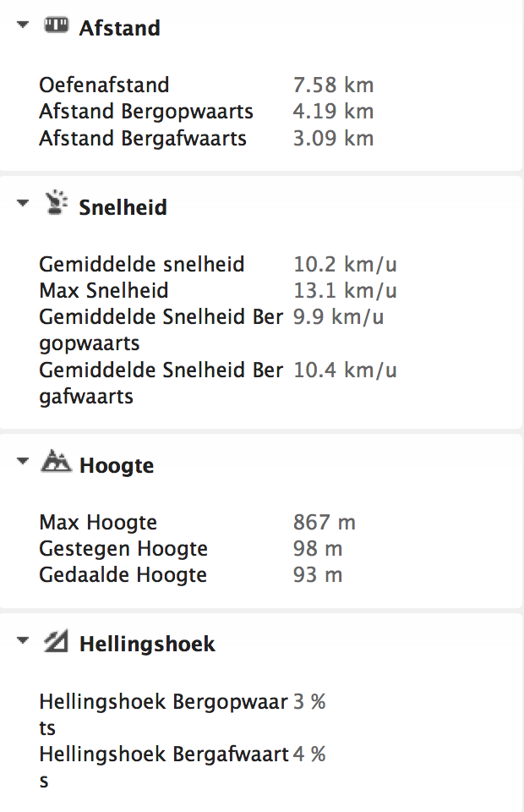Click Afstand Bergopwaarts value 4.19 km
524x812 pixels.
coord(333,111)
